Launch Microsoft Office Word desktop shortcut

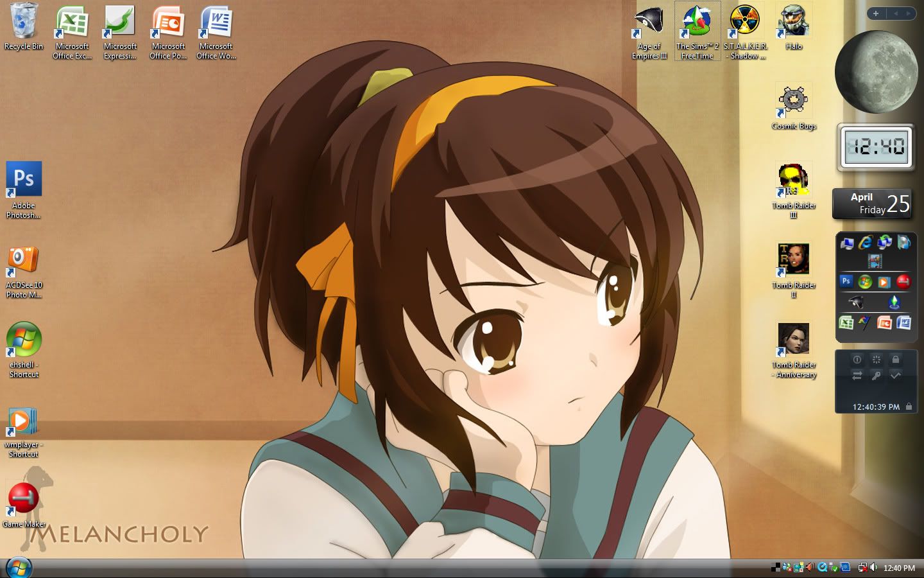click(x=216, y=32)
